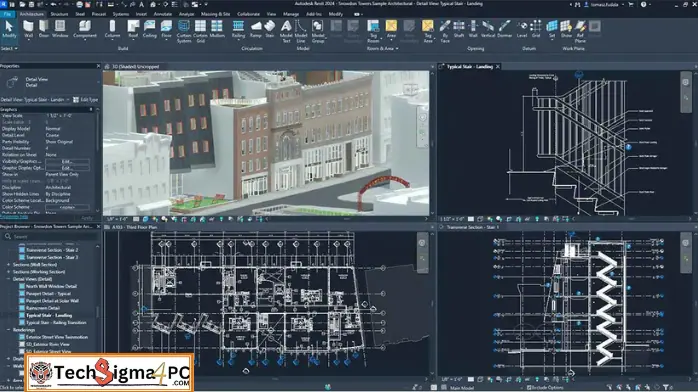Choose the Ceiling tool
Image resolution: width=698 pixels, height=392 pixels.
[150, 29]
